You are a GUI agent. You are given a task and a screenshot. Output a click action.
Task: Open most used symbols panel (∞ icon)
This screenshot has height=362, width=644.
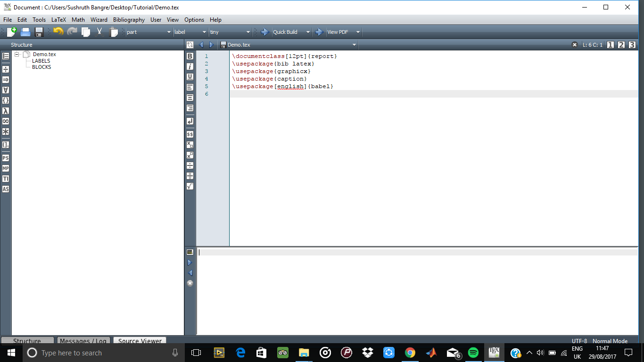6,121
